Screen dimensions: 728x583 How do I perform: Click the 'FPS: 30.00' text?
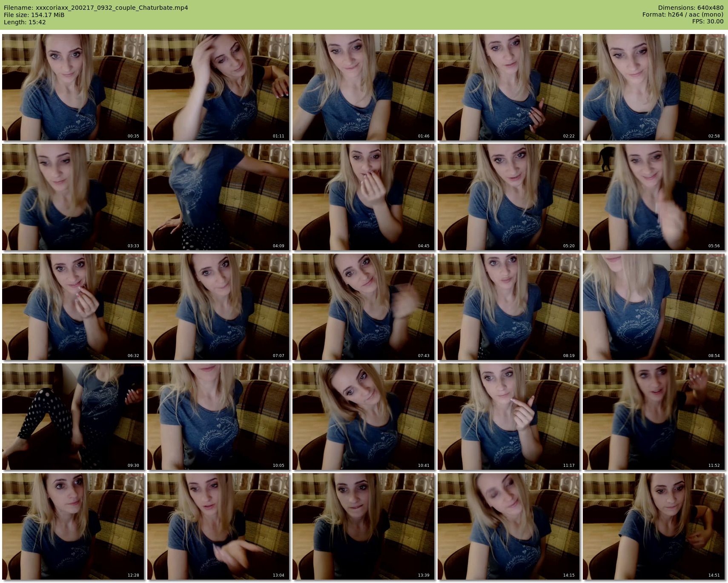pyautogui.click(x=708, y=21)
